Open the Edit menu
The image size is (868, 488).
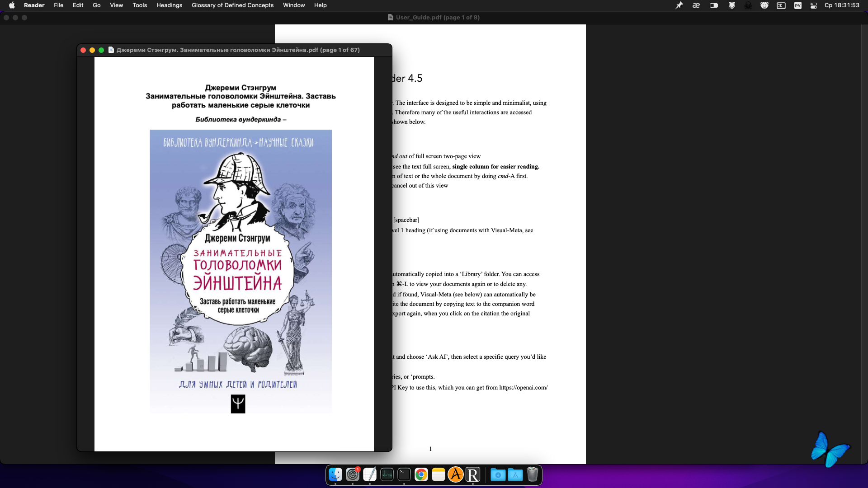[x=78, y=5]
